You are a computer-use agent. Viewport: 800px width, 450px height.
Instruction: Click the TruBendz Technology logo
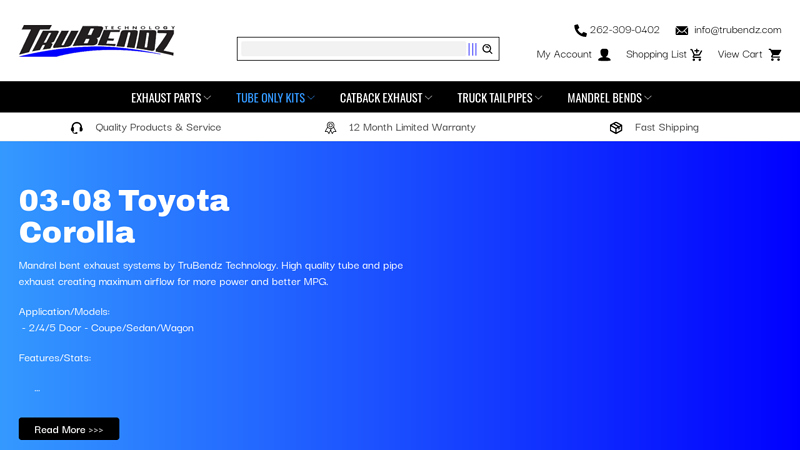[x=97, y=40]
